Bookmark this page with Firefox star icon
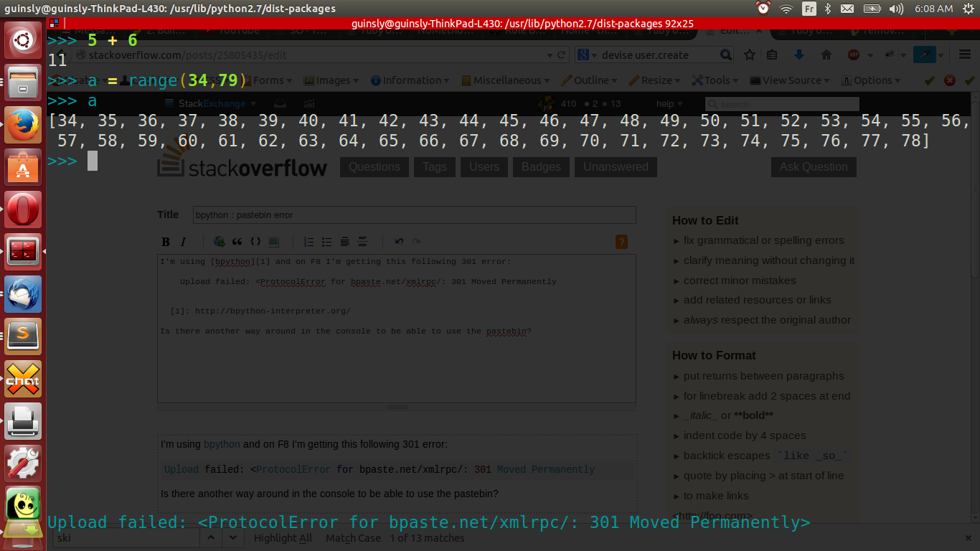This screenshot has height=551, width=980. 750,55
